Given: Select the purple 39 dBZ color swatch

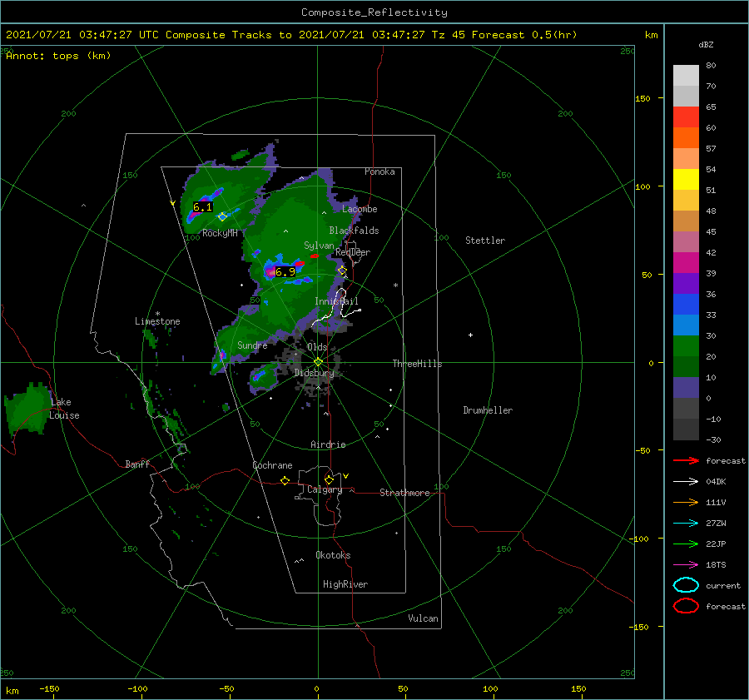Looking at the screenshot, I should [x=686, y=283].
